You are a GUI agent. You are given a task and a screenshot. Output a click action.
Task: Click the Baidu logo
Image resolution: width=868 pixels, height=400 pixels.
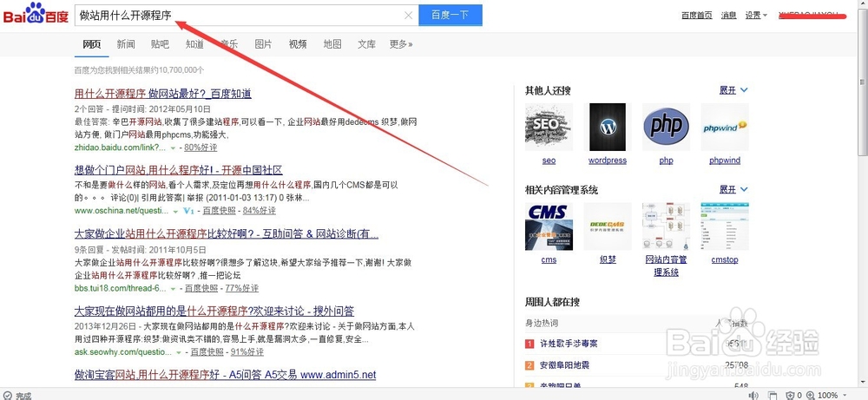pos(36,13)
